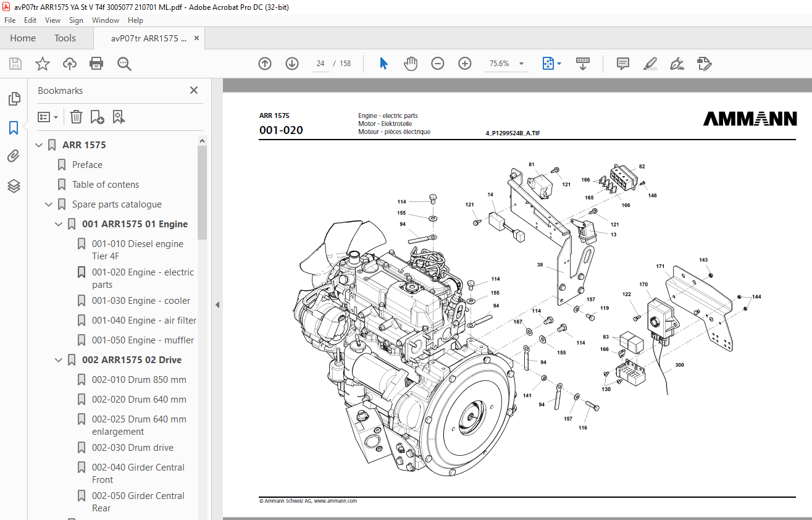Jump to 002-050 Girder Central Rear
This screenshot has width=812, height=520.
tap(138, 502)
